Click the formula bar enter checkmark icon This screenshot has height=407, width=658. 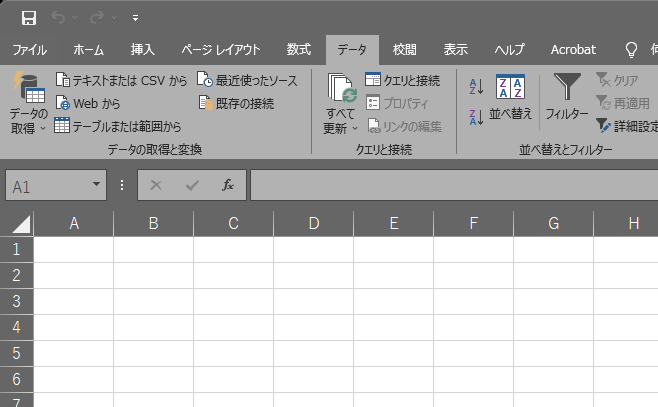tap(192, 185)
